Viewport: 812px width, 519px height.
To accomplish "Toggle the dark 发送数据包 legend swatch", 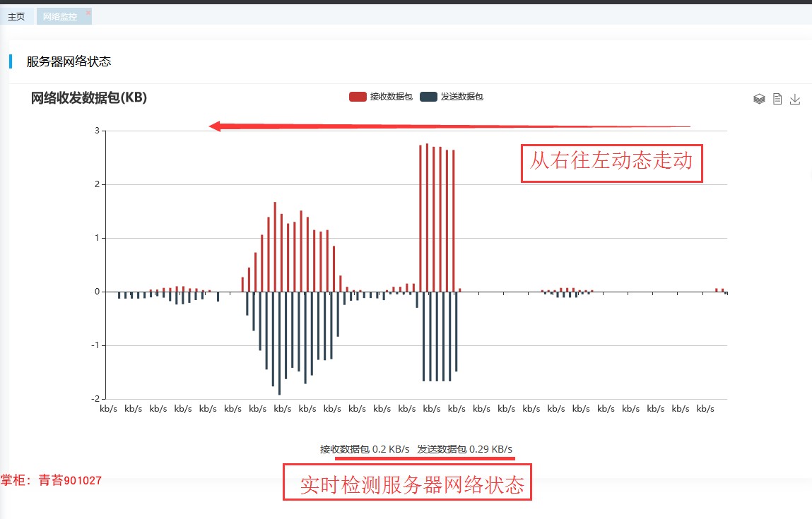I will (x=428, y=97).
